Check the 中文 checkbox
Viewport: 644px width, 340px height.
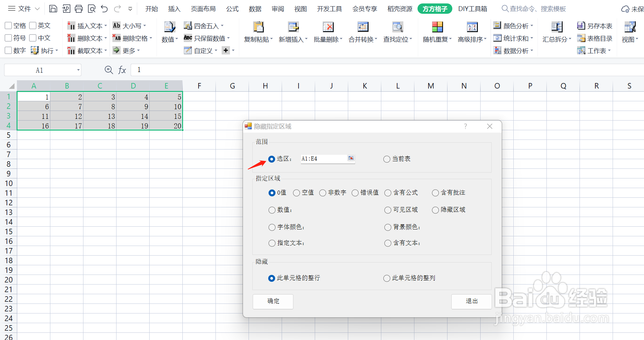(x=33, y=38)
